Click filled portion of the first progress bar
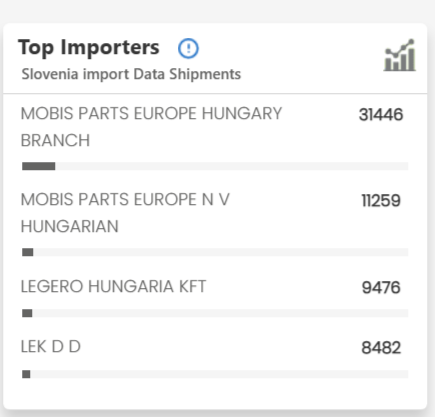The height and width of the screenshot is (417, 435). pos(39,166)
